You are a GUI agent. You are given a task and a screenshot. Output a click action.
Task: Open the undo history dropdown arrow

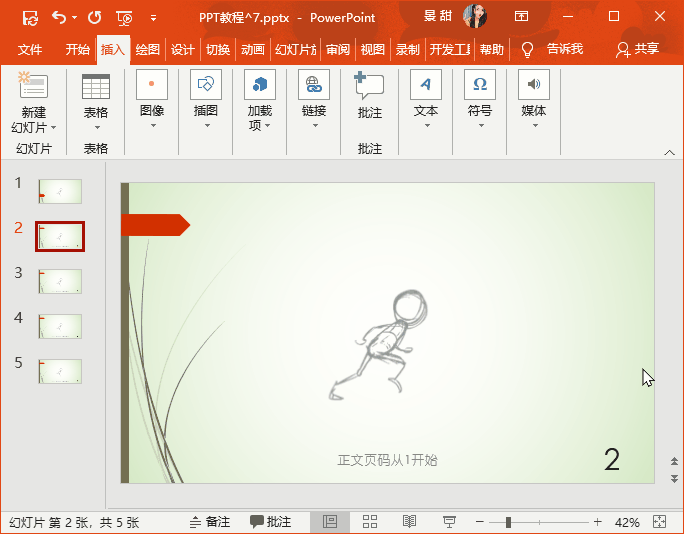(x=75, y=17)
